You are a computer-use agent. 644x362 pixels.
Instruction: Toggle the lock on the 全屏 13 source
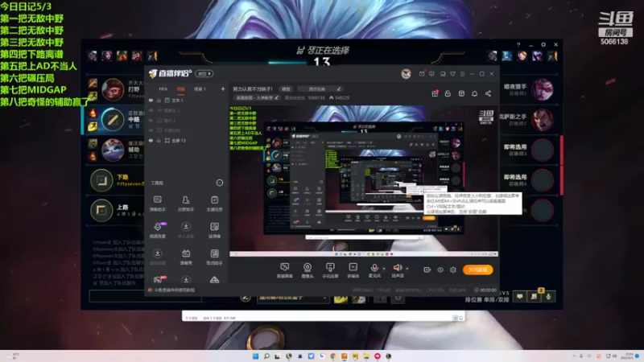pos(159,140)
